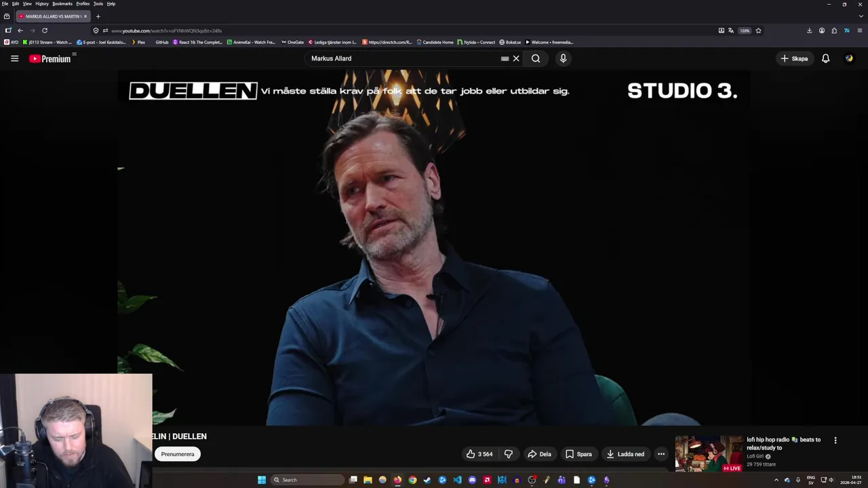868x488 pixels.
Task: Open the Windows Start menu
Action: (x=262, y=480)
